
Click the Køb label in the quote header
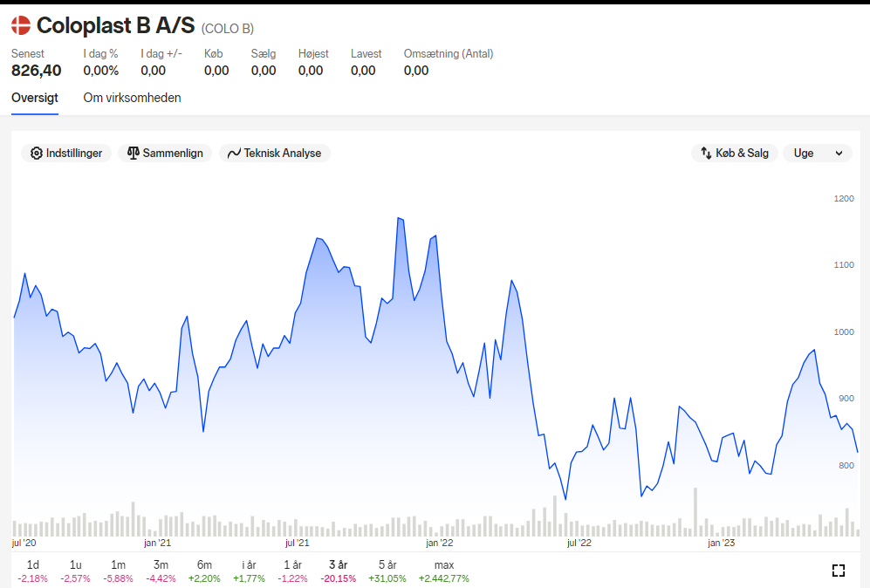[x=214, y=54]
